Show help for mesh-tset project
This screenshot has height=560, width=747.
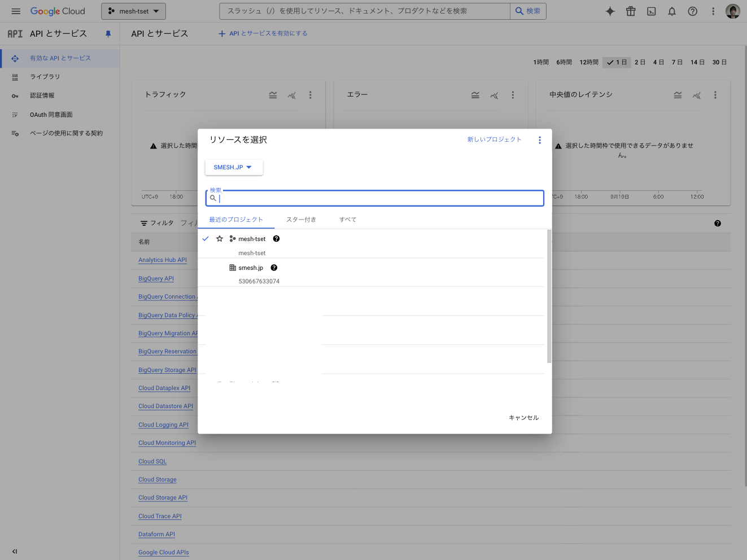tap(276, 239)
